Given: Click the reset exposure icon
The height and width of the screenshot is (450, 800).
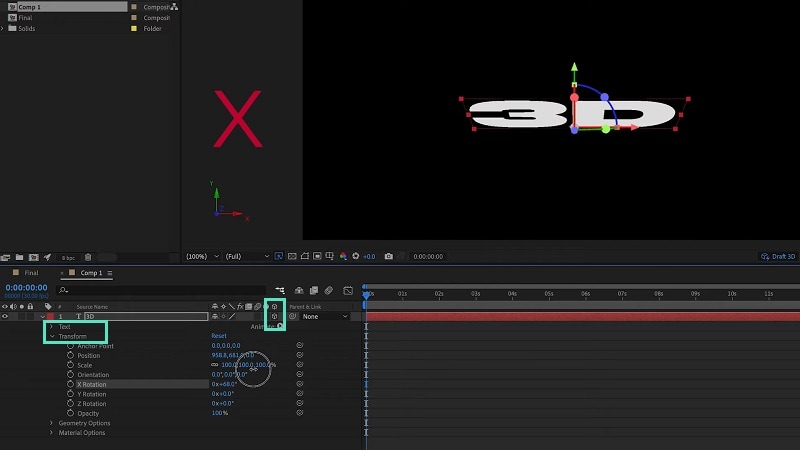Looking at the screenshot, I should coord(356,256).
